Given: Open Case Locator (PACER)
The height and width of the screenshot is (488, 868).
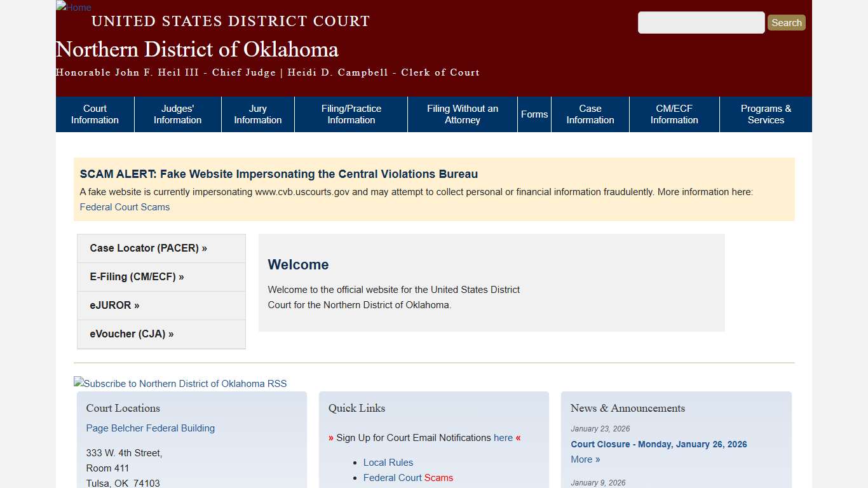Looking at the screenshot, I should click(x=148, y=248).
